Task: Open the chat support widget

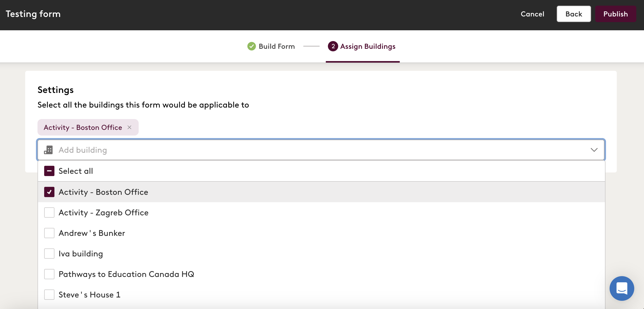Action: (x=622, y=288)
